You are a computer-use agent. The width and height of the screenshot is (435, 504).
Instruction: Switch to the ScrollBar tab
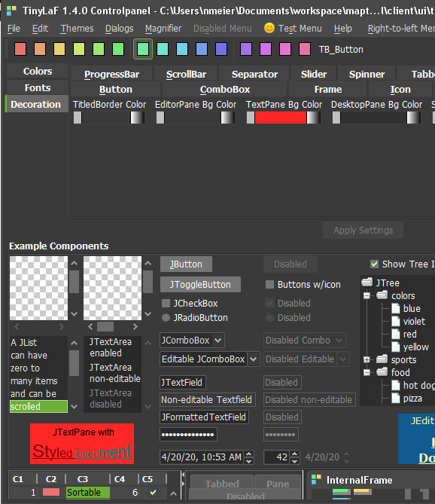[186, 74]
